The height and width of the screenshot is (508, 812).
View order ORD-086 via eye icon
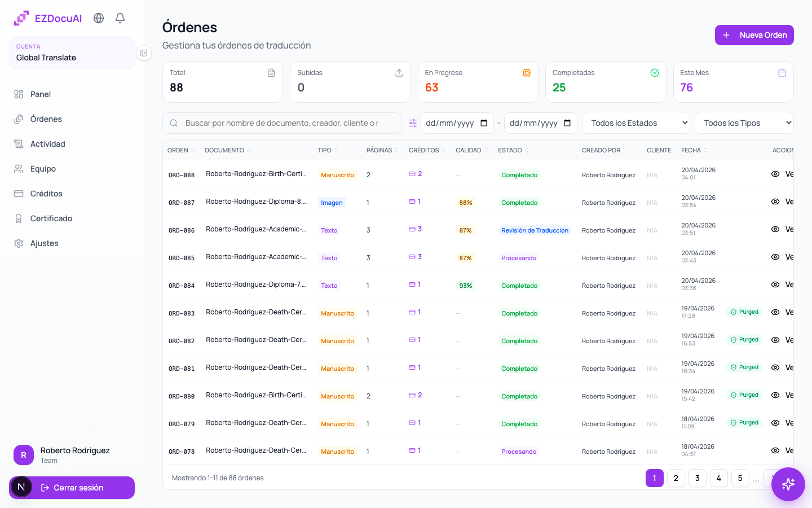coord(775,229)
